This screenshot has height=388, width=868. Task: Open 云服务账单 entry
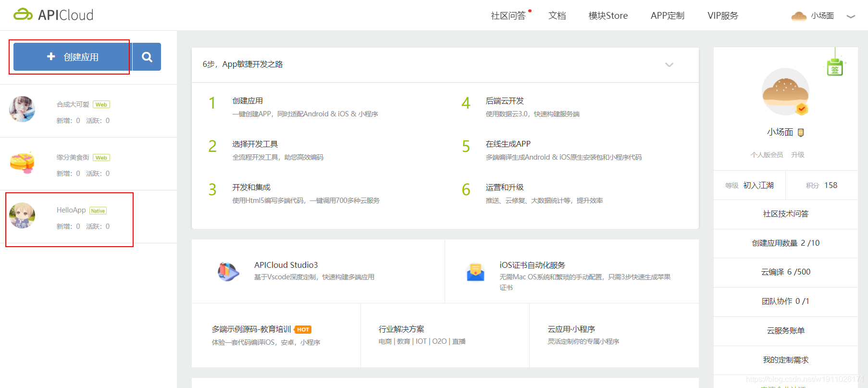[786, 331]
